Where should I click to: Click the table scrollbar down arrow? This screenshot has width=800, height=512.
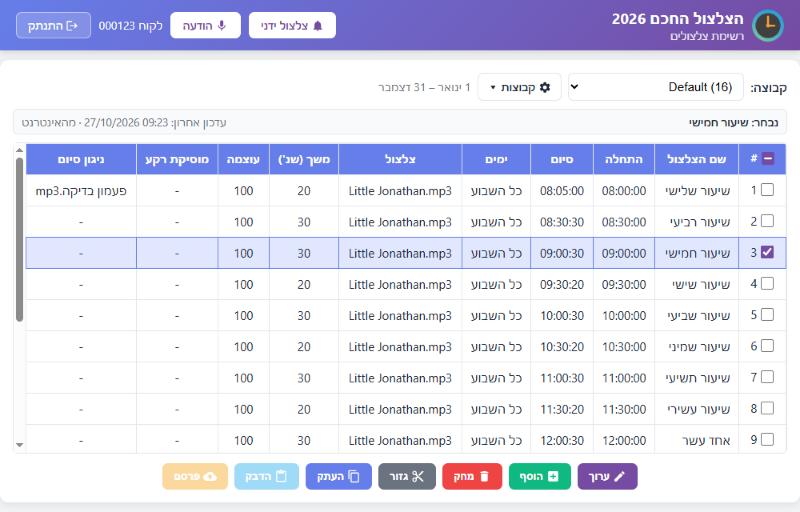19,445
